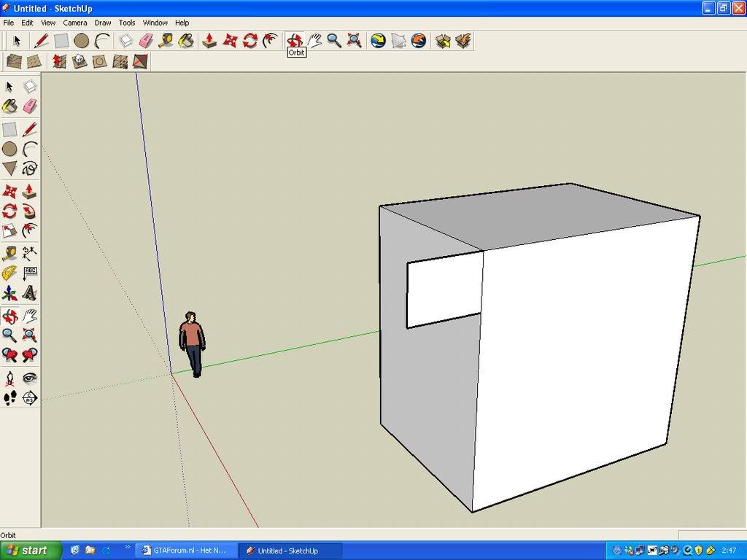Image resolution: width=747 pixels, height=560 pixels.
Task: Choose the Offset tool in the top toolbar
Action: coord(270,41)
